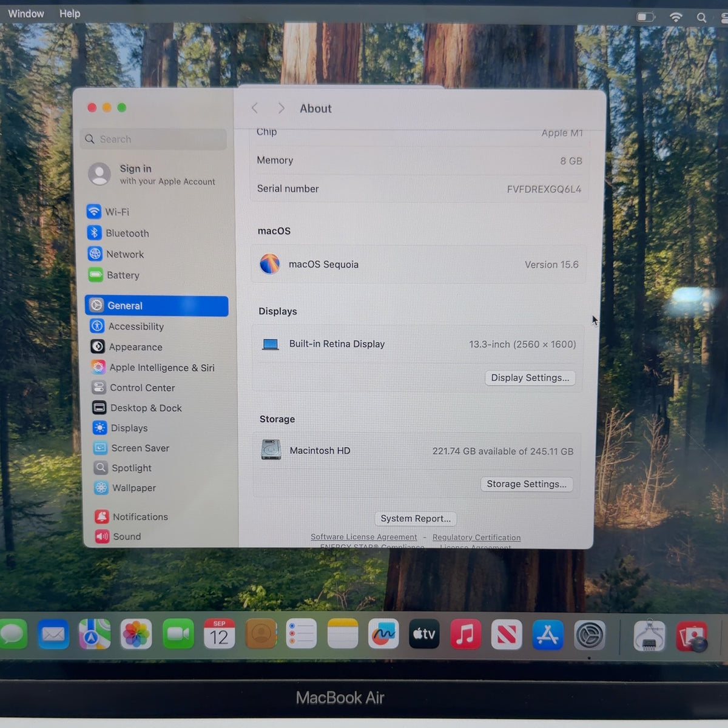Open the Help menu
The height and width of the screenshot is (728, 728).
[x=70, y=13]
